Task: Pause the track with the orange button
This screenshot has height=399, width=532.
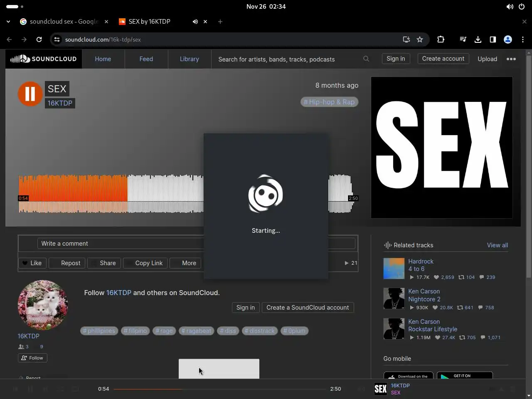Action: pyautogui.click(x=30, y=94)
